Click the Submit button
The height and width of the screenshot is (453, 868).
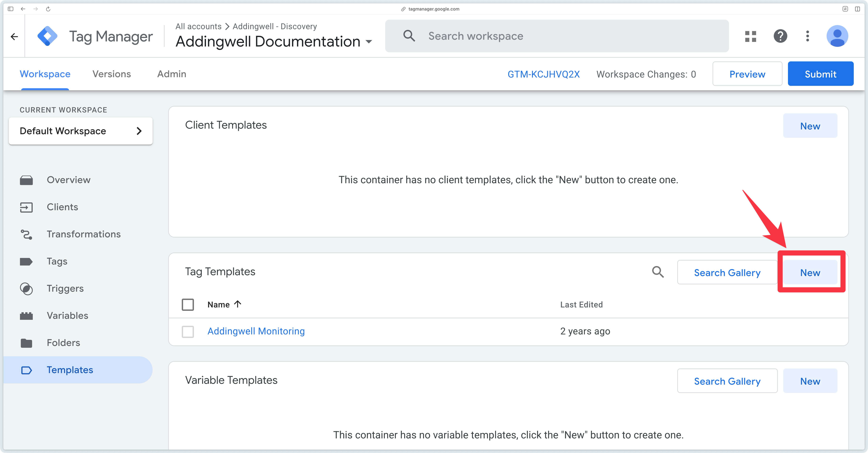(x=821, y=73)
